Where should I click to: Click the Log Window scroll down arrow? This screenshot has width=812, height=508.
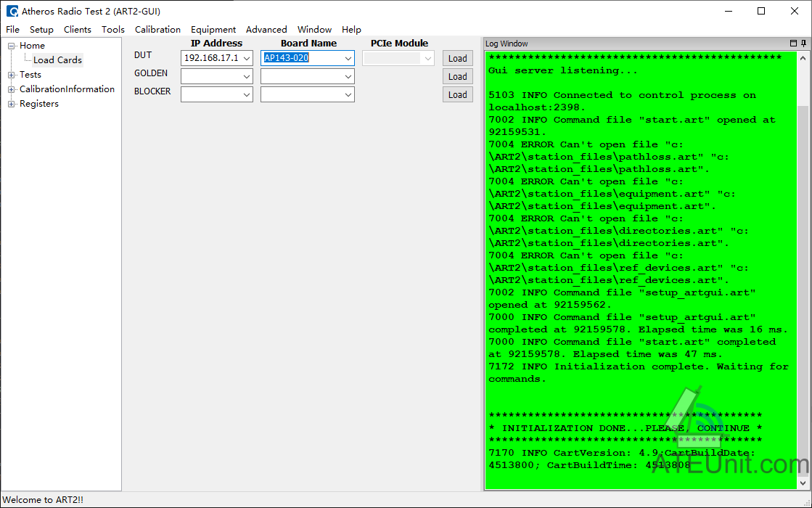tap(803, 483)
